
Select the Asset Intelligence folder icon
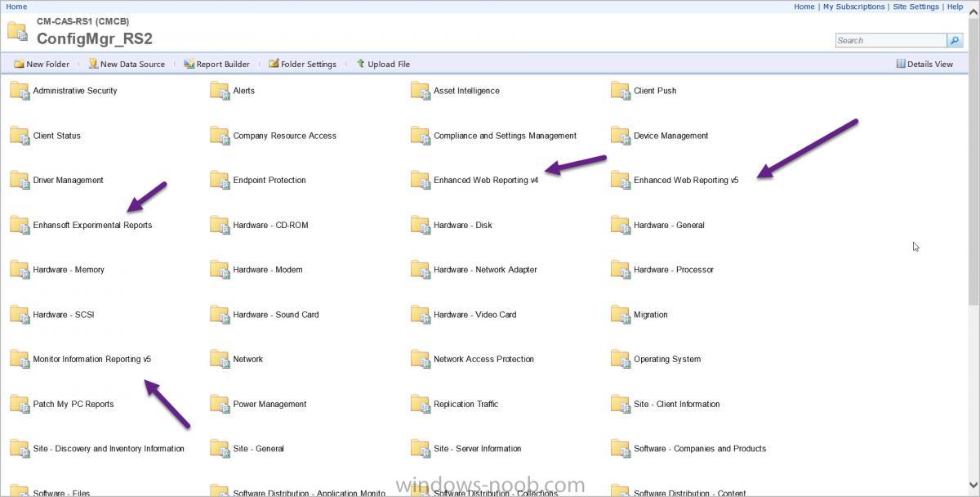421,91
